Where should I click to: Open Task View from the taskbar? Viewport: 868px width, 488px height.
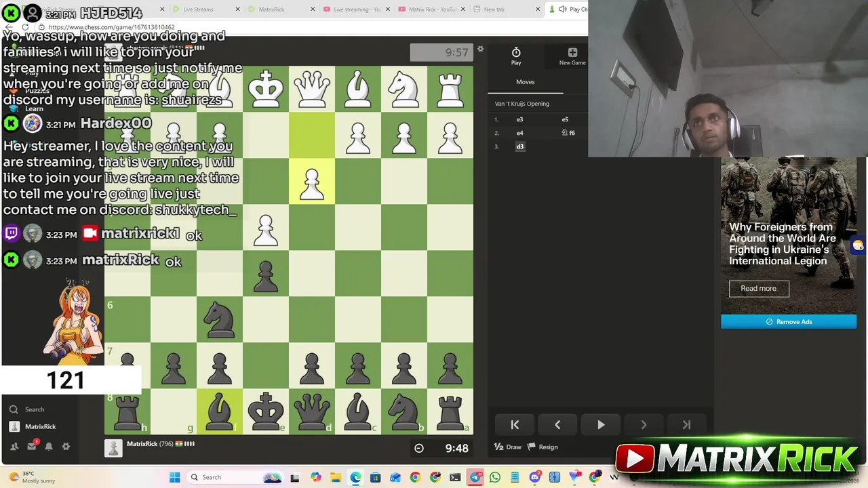pyautogui.click(x=294, y=477)
